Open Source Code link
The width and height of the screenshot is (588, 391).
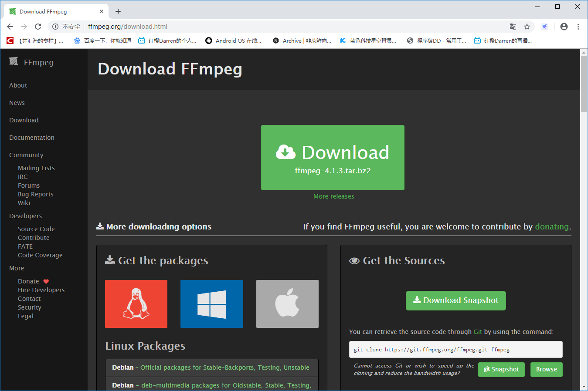click(x=36, y=229)
